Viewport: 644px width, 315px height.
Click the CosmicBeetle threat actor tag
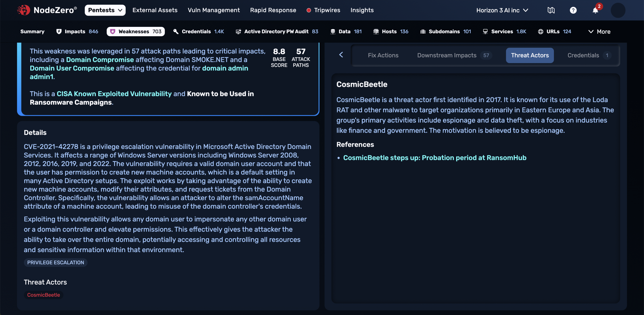coord(44,295)
